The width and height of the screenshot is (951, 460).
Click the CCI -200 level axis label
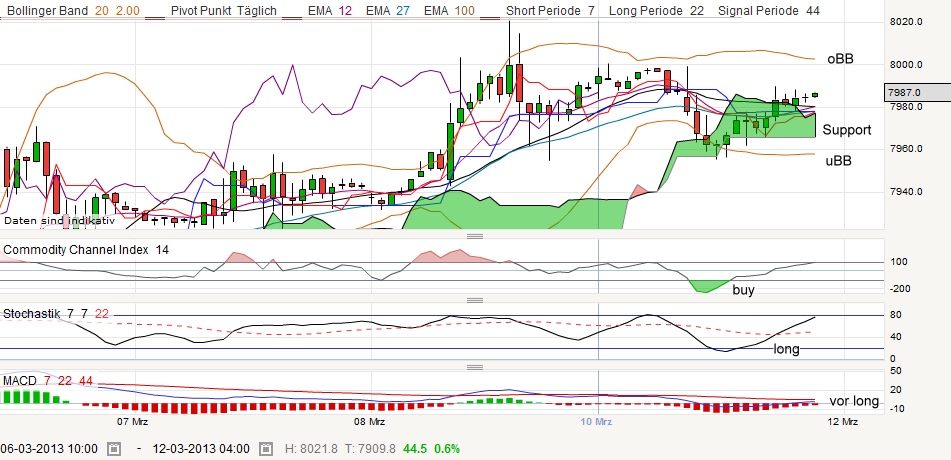899,289
